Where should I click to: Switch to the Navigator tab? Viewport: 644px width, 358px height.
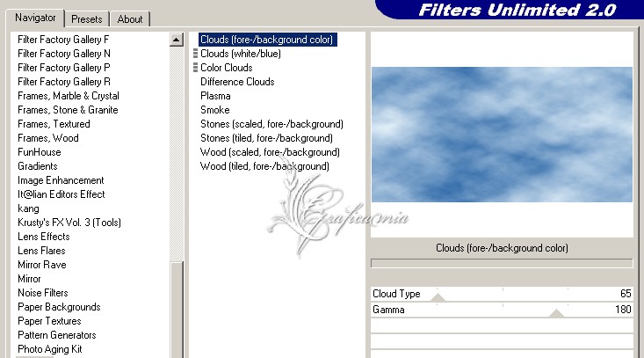click(35, 18)
